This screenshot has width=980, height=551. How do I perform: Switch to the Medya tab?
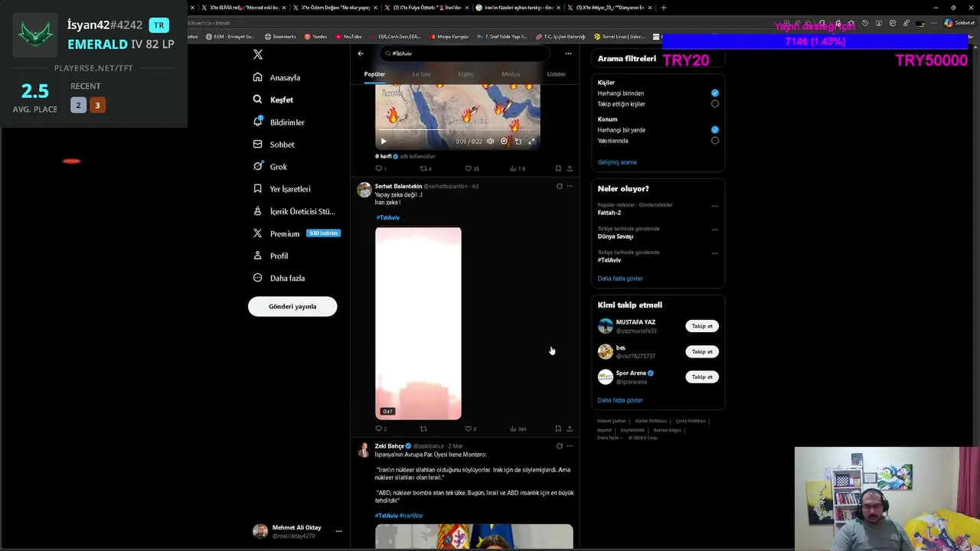(x=511, y=74)
